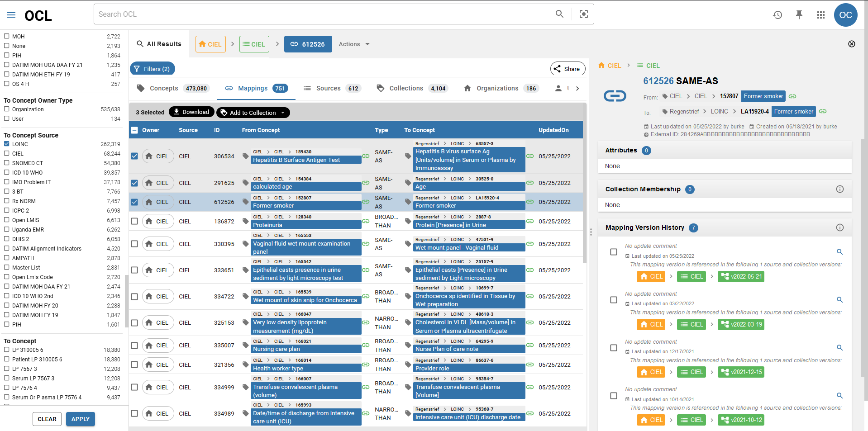Viewport: 868px width, 431px height.
Task: Click inside the Search OCL input field
Action: [x=317, y=14]
